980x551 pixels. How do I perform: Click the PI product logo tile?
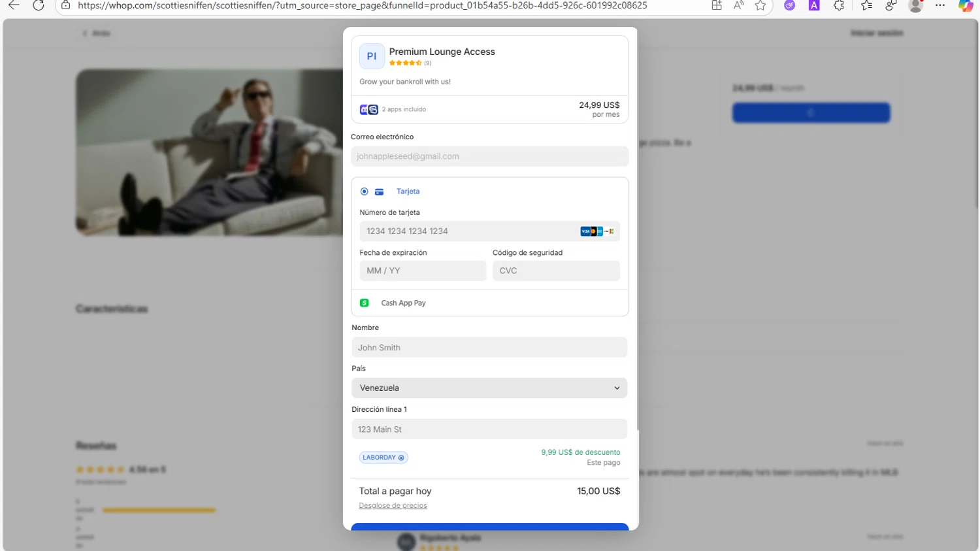click(x=372, y=56)
